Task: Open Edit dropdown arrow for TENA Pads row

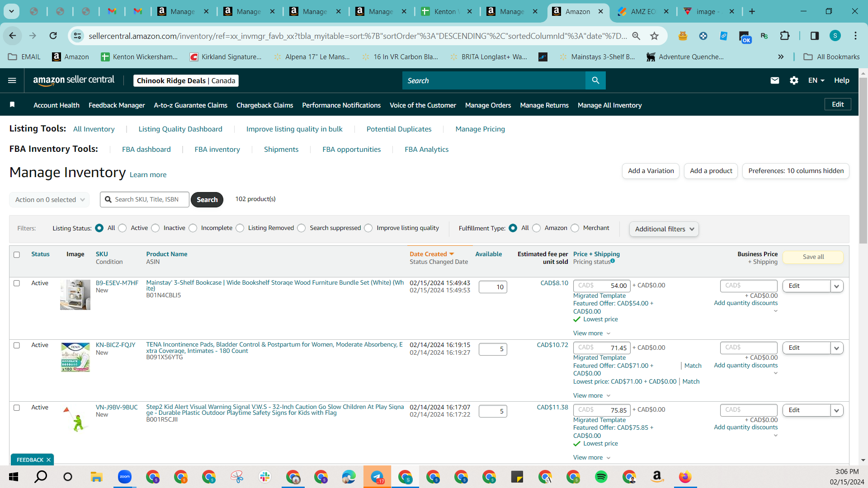Action: click(x=837, y=348)
